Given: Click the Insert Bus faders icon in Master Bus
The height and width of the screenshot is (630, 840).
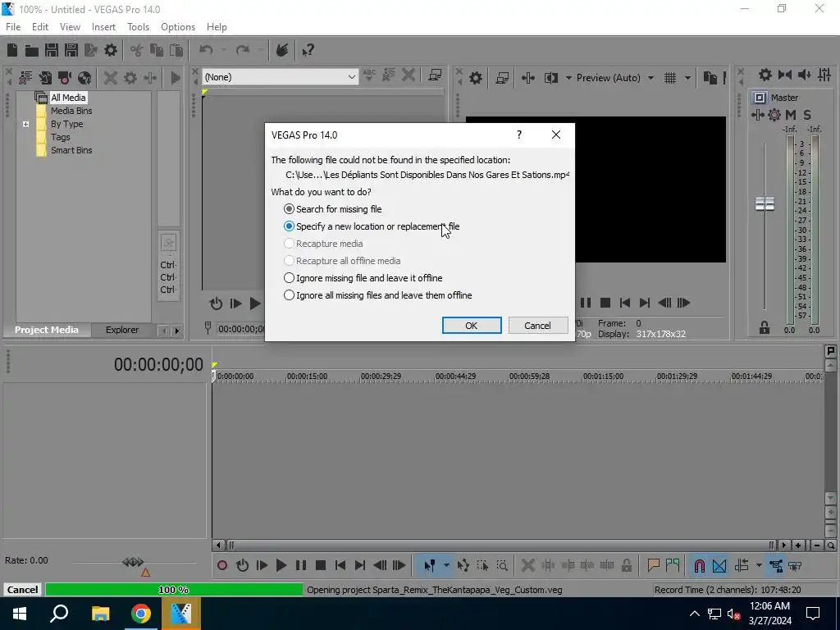Looking at the screenshot, I should [824, 75].
